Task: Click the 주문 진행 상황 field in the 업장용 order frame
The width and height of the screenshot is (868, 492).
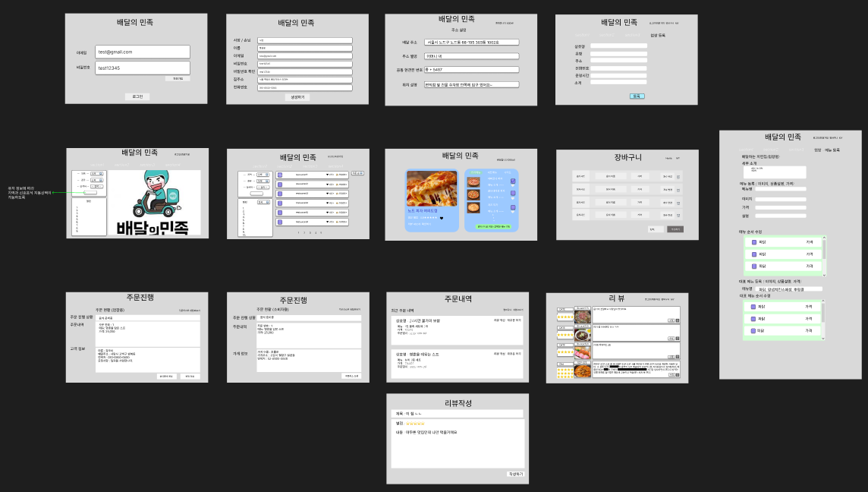Action: point(148,318)
